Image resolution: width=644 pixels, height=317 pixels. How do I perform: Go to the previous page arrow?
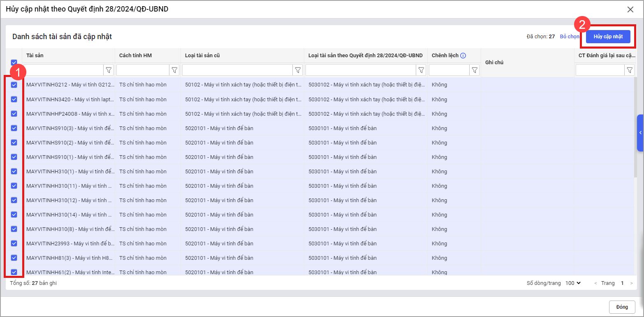[x=595, y=283]
